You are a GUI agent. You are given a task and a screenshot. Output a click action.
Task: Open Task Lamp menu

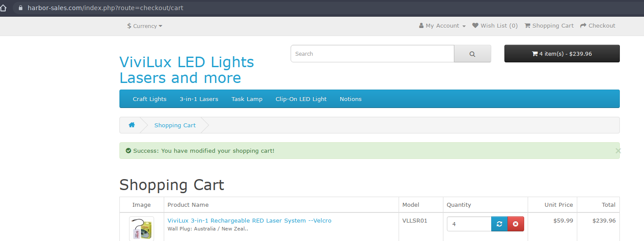coord(247,99)
